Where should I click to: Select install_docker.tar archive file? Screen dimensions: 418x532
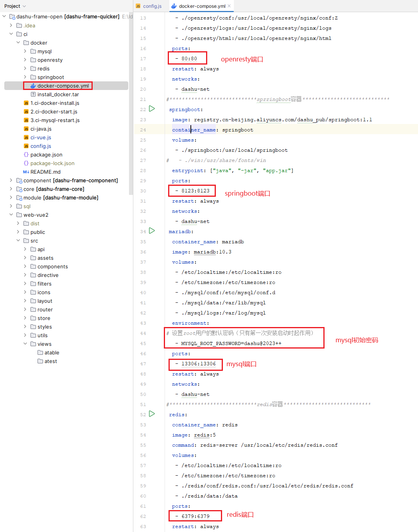coord(58,94)
